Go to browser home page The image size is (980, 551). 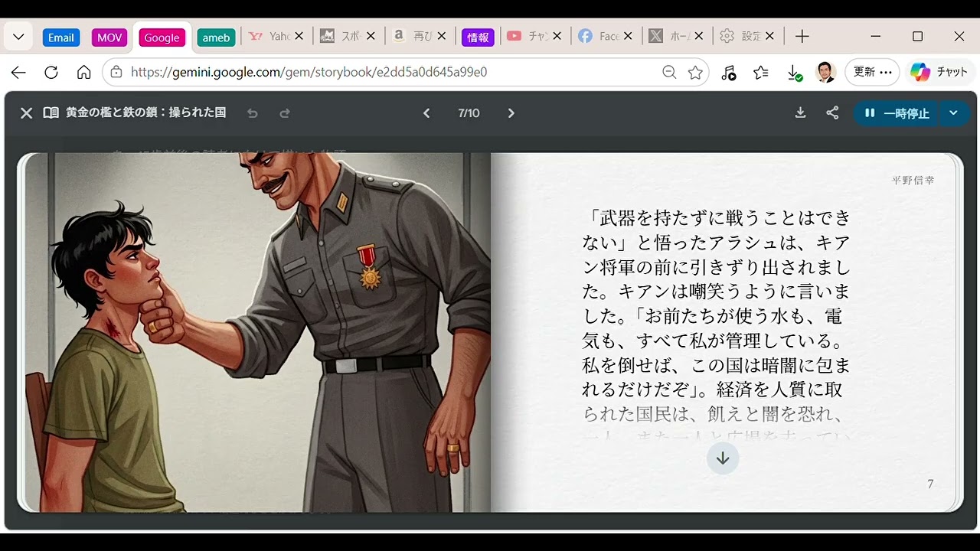(x=84, y=73)
